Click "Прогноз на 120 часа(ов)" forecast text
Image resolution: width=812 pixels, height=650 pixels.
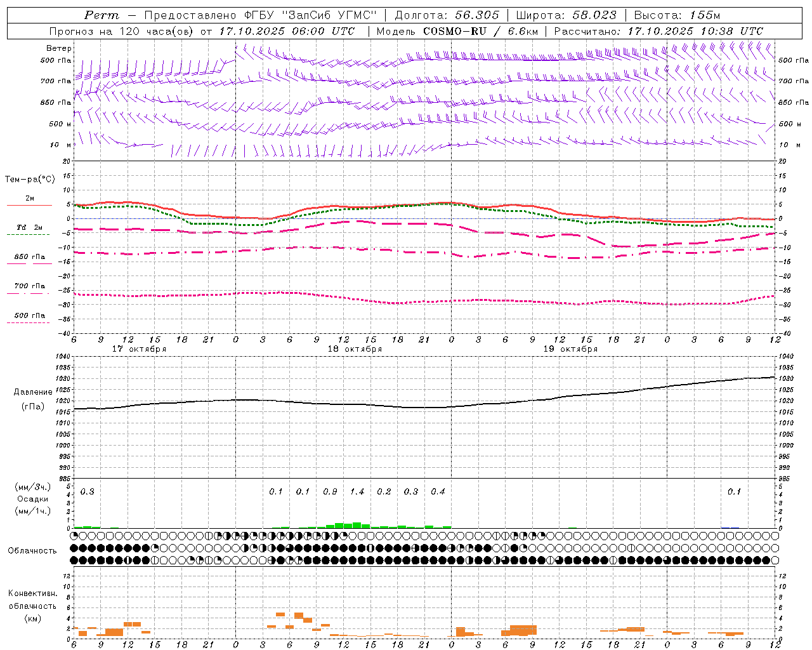(122, 31)
